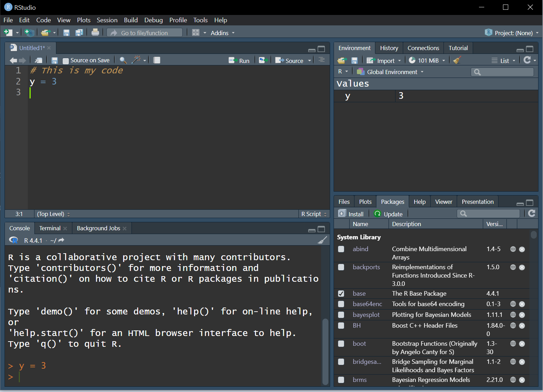
Task: Remove the abind package with its X icon
Action: point(522,249)
